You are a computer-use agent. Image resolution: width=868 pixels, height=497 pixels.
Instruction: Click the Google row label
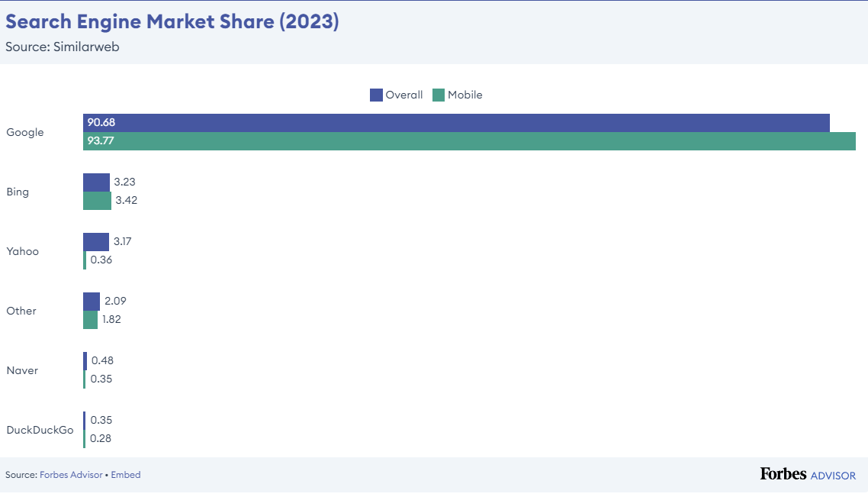pos(25,132)
